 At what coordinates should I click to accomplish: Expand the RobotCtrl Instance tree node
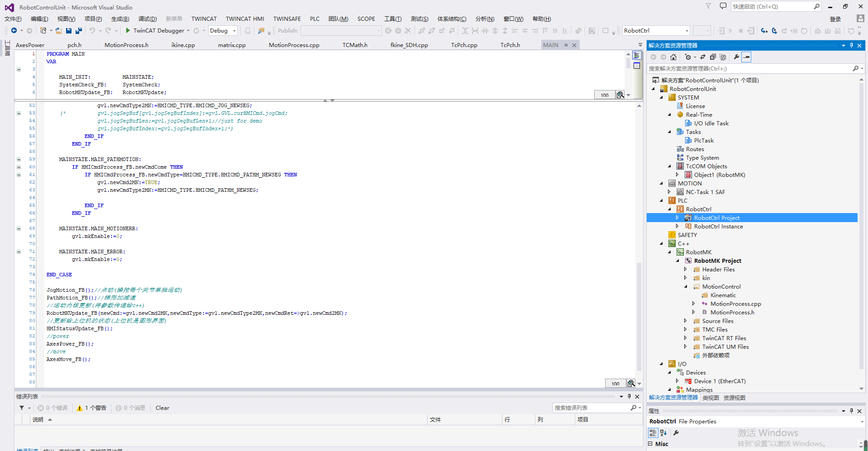pos(677,226)
